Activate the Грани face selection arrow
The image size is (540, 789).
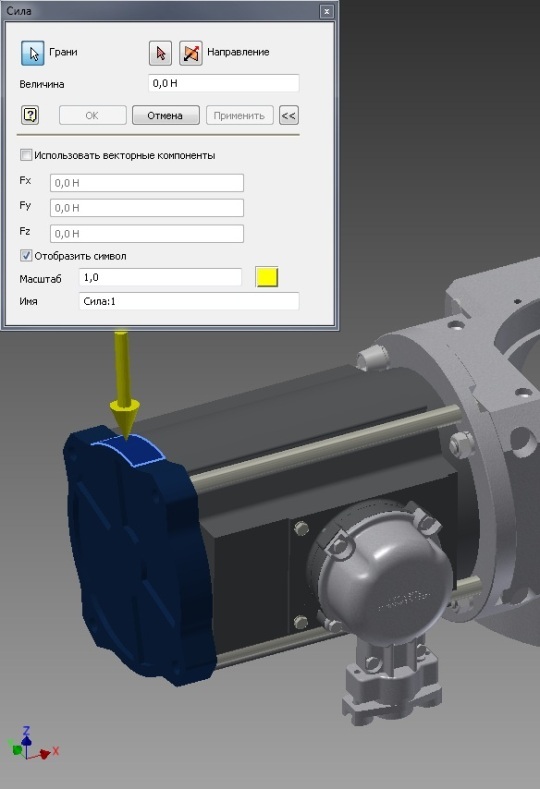(x=33, y=53)
